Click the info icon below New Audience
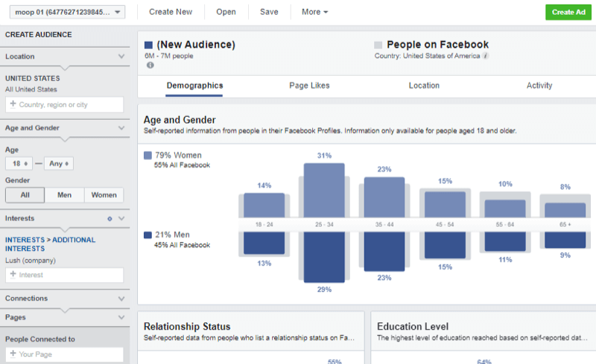Screen dimensions: 596x364 pyautogui.click(x=150, y=66)
